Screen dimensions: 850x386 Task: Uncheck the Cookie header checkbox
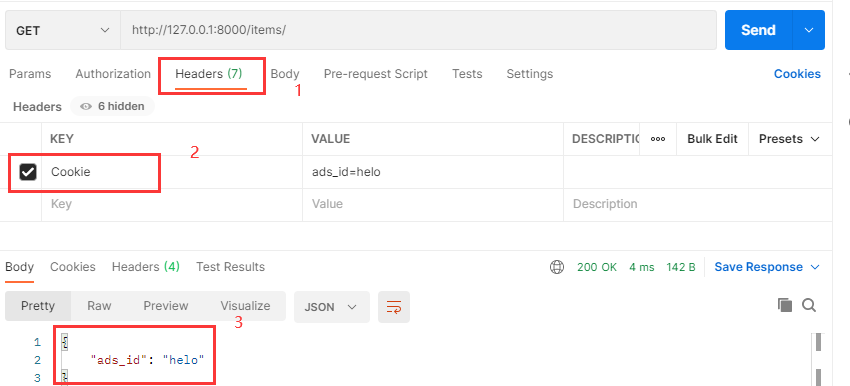click(28, 172)
